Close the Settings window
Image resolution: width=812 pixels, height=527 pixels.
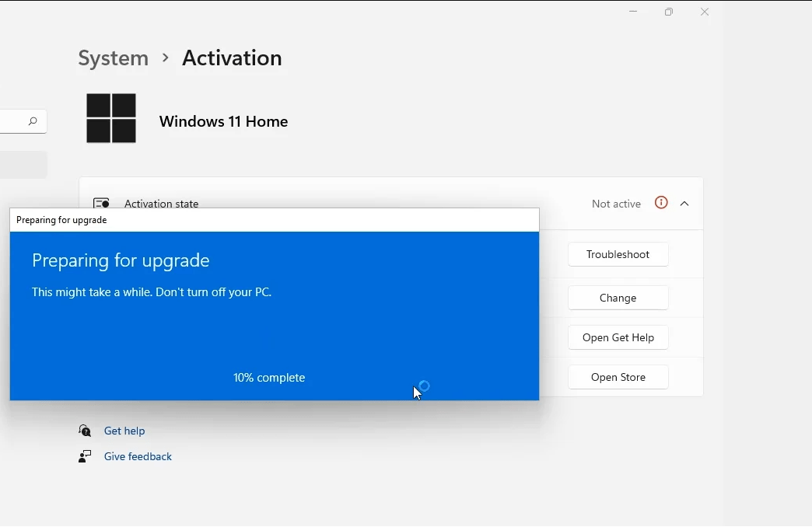point(705,12)
